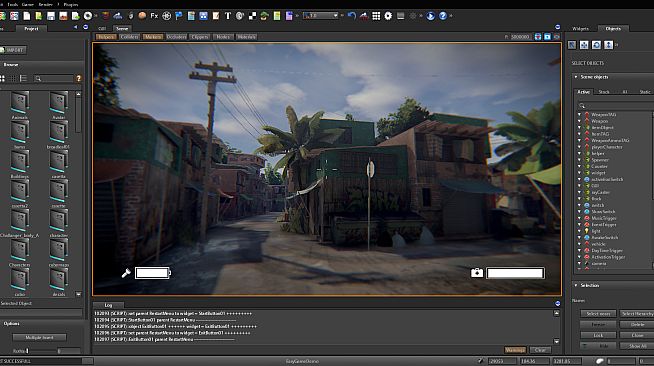654x366 pixels.
Task: Expand the playerCharacter tree row
Action: [x=579, y=147]
